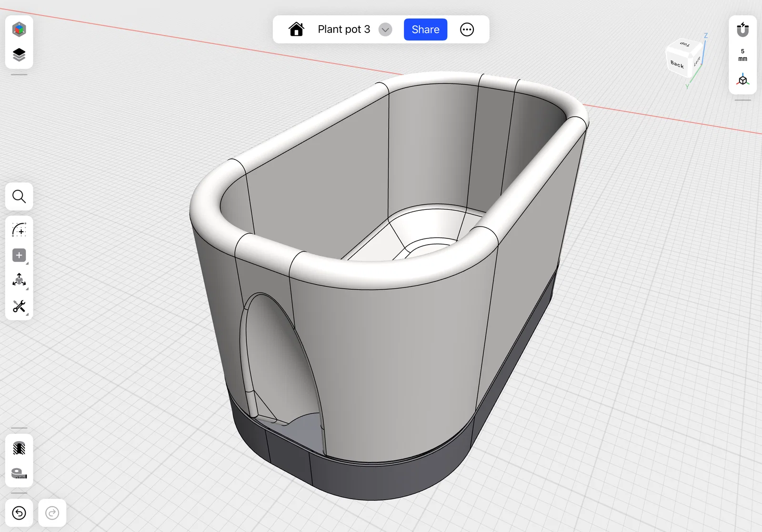This screenshot has width=762, height=532.
Task: Open the Items panel cube icon
Action: click(x=19, y=30)
